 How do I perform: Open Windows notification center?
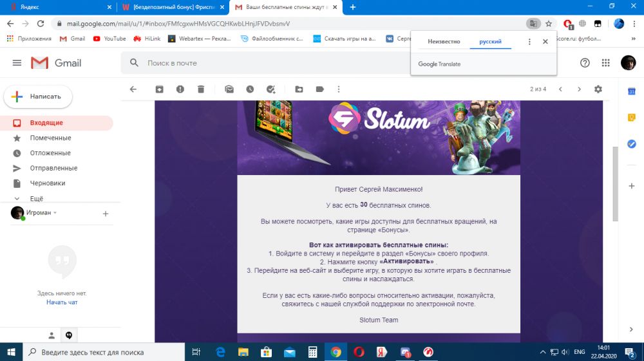[630, 352]
